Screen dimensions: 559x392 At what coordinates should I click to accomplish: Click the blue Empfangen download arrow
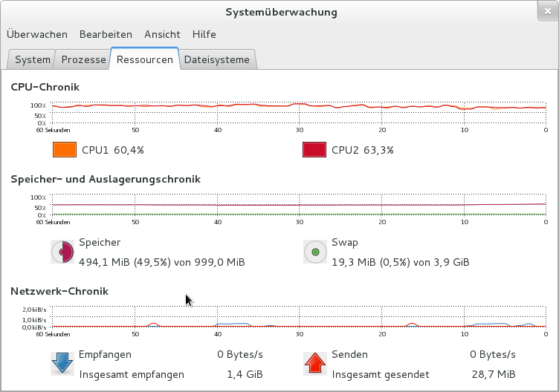pyautogui.click(x=62, y=364)
